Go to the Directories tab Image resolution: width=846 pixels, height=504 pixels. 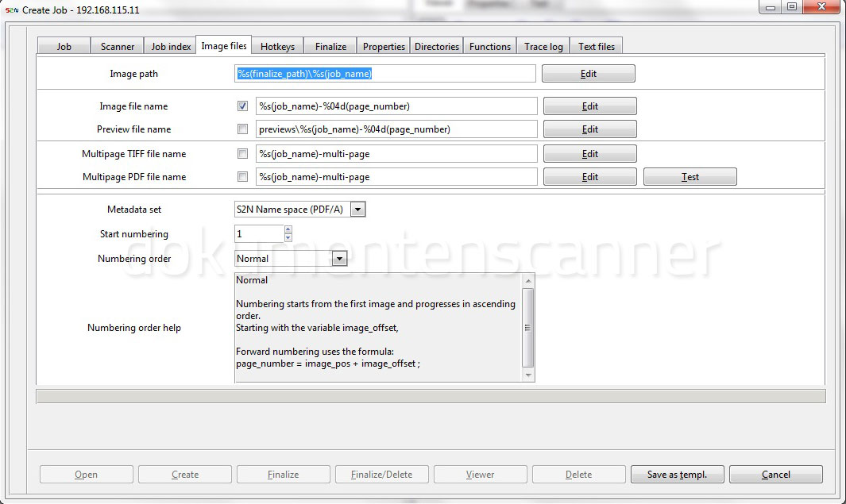click(436, 46)
